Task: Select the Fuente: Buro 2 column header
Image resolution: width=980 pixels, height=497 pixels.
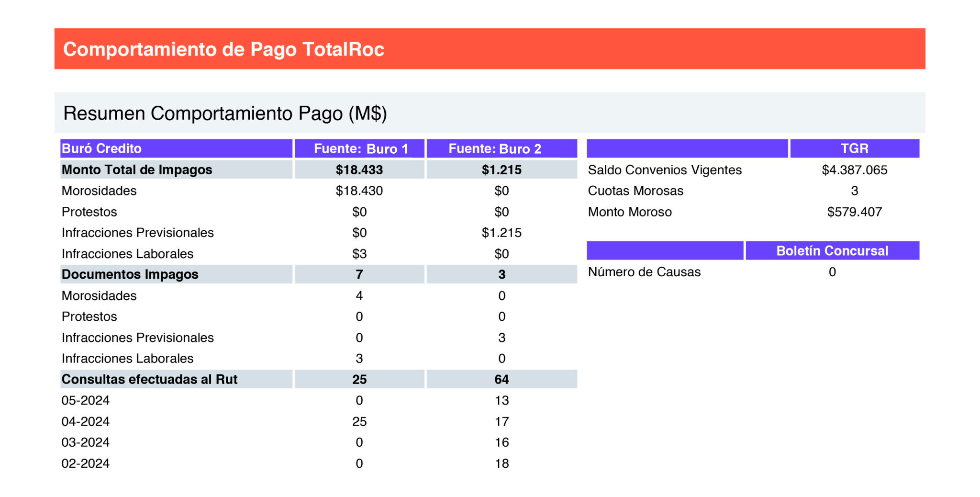Action: point(501,148)
